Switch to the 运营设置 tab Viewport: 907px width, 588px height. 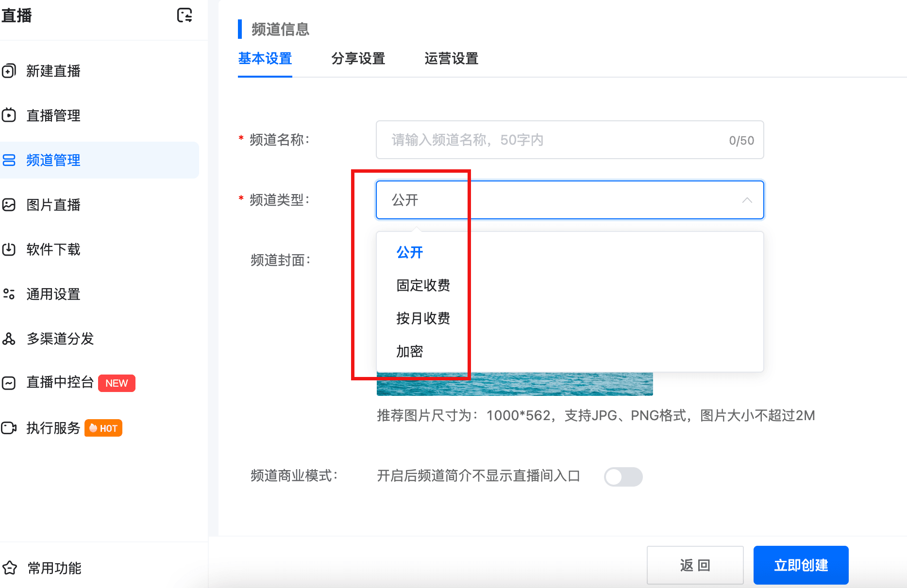click(452, 59)
